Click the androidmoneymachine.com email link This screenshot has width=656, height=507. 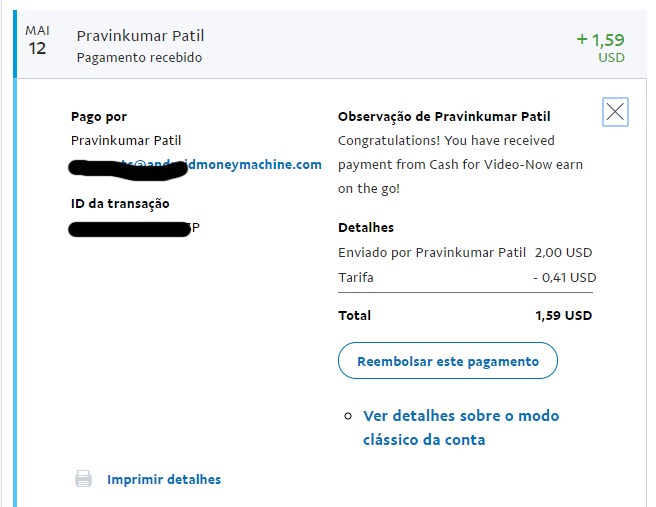point(196,164)
